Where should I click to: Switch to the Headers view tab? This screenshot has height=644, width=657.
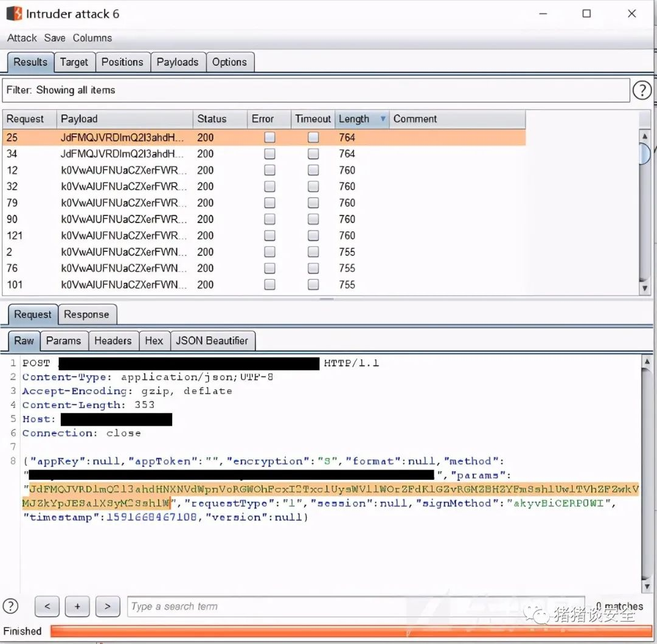(113, 341)
